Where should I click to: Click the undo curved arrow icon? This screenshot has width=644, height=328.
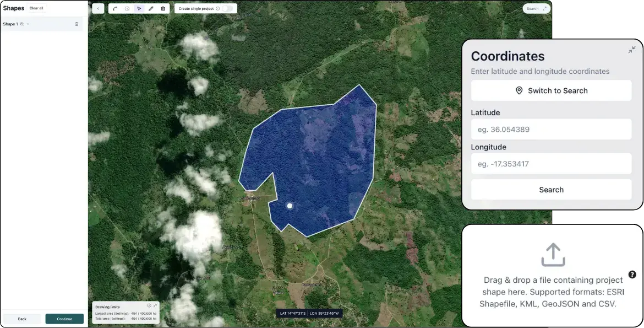(x=115, y=8)
